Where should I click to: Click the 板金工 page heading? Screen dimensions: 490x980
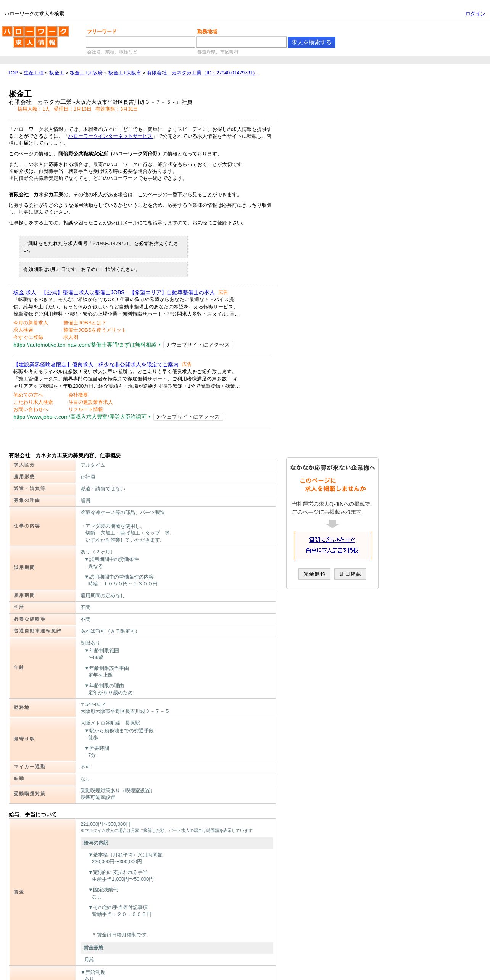[20, 94]
